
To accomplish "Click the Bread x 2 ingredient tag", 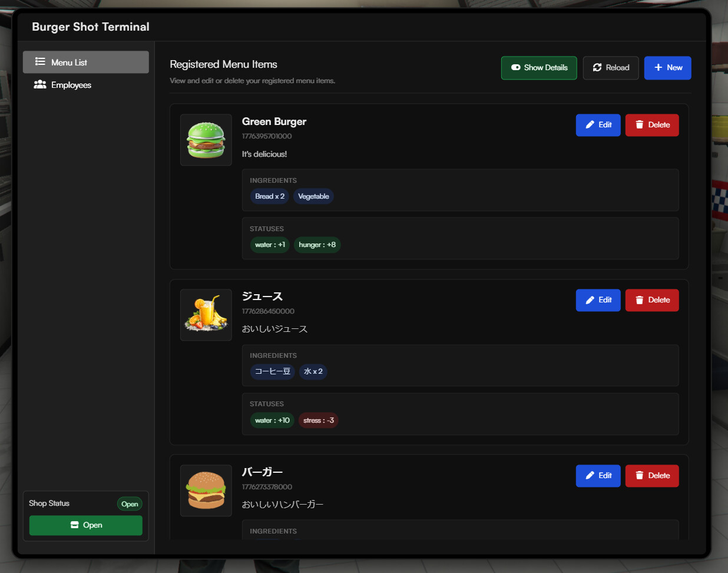I will (x=270, y=196).
